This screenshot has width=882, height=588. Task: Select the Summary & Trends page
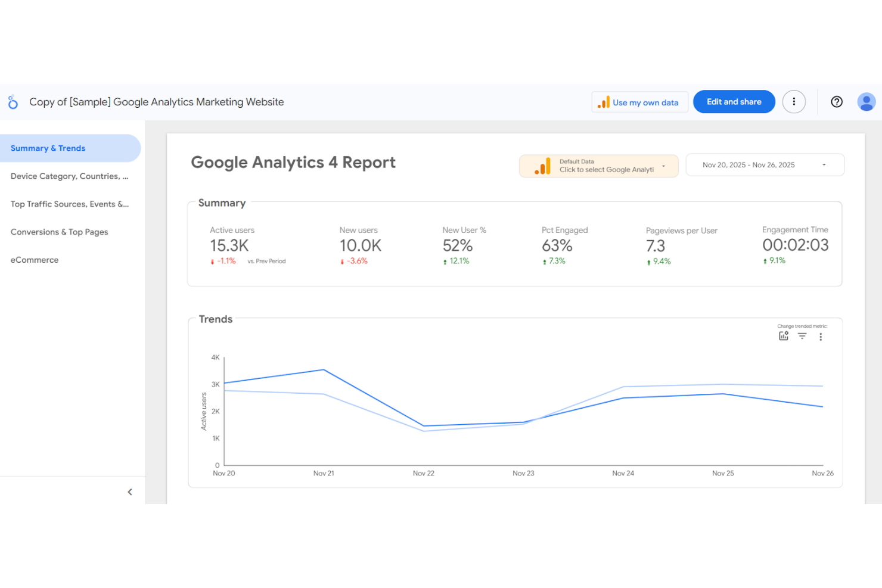[70, 148]
